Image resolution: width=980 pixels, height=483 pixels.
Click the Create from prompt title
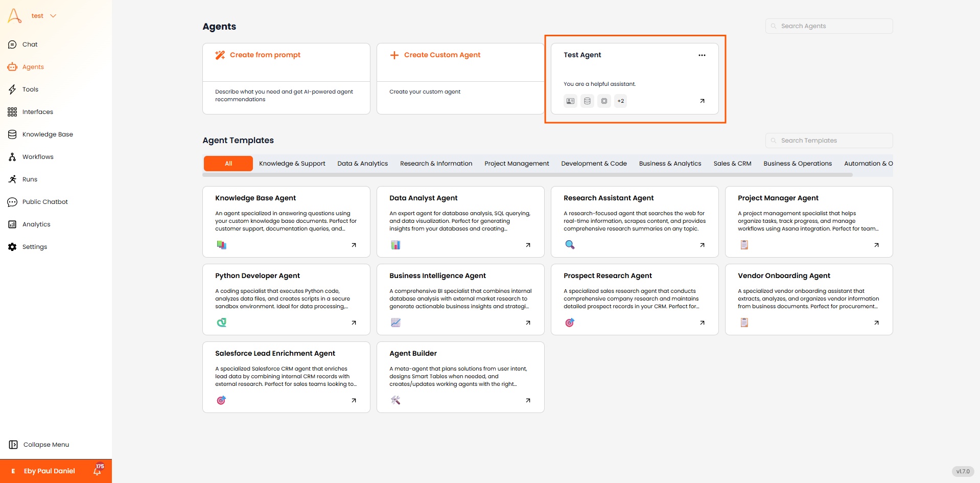point(265,55)
